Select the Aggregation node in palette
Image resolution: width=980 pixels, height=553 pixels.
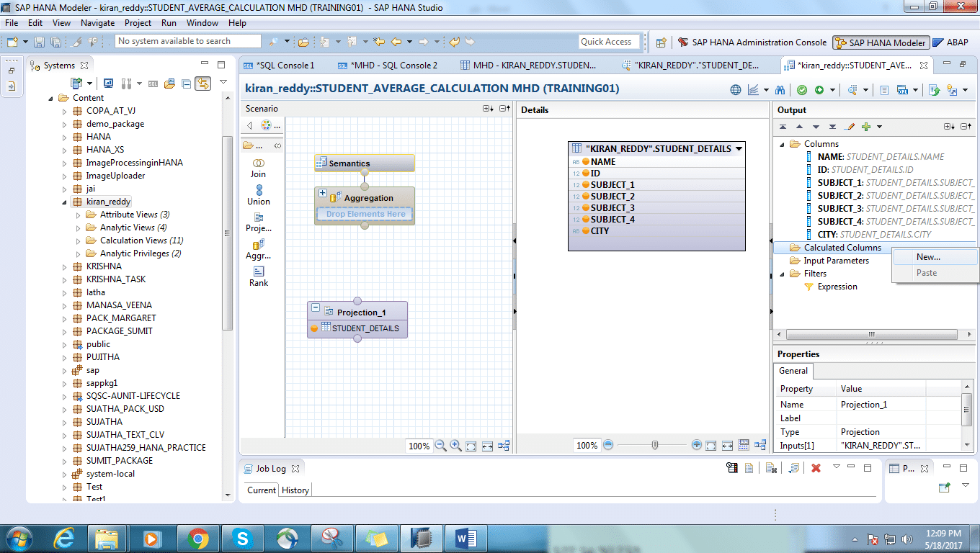pyautogui.click(x=259, y=250)
